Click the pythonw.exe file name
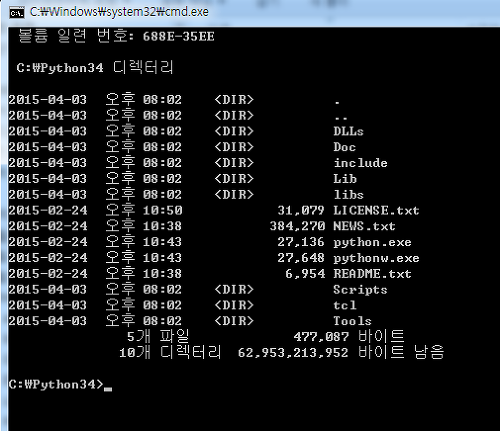This screenshot has height=431, width=500. tap(376, 258)
